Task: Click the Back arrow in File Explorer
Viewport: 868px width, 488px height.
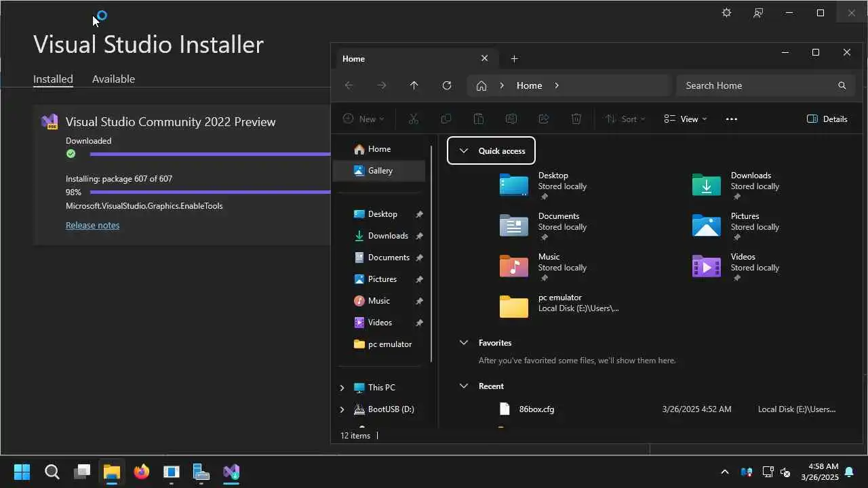Action: click(x=349, y=85)
